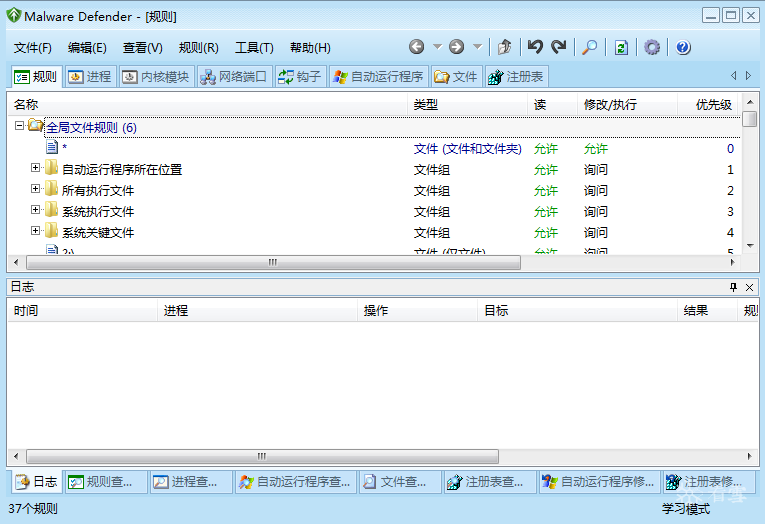Collapse the 全局文件规则 (6) tree node
The height and width of the screenshot is (524, 765).
click(x=19, y=126)
